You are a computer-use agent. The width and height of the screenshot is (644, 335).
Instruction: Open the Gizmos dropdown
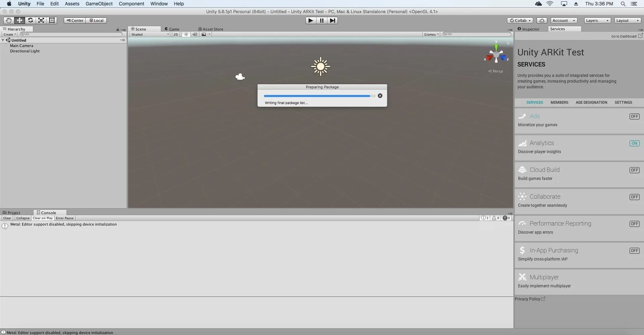tap(431, 34)
